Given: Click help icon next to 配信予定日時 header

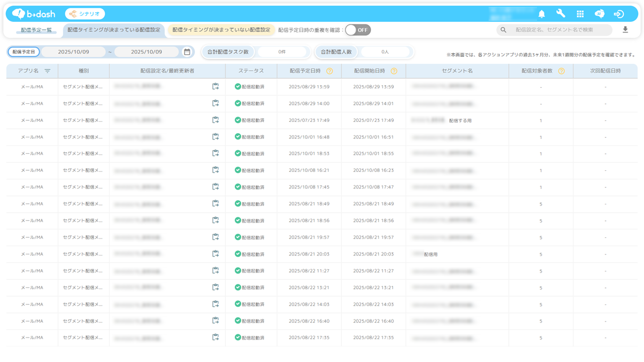Looking at the screenshot, I should click(x=329, y=71).
